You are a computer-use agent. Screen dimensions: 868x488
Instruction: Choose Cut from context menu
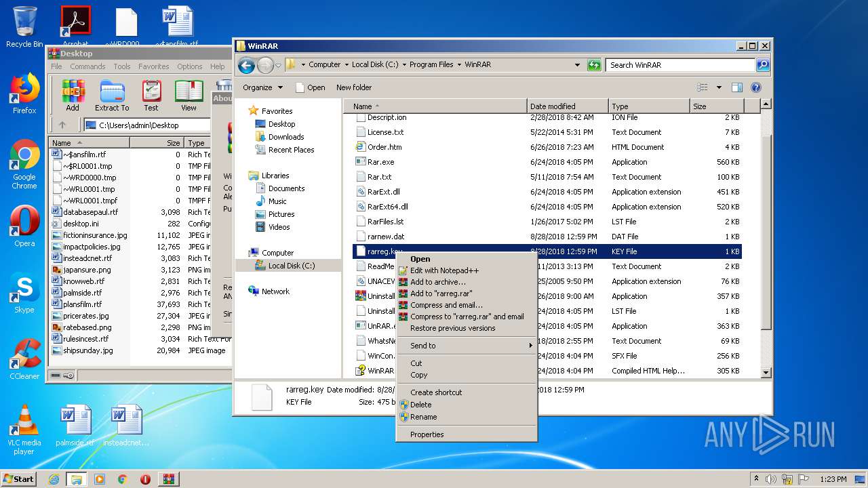coord(467,363)
